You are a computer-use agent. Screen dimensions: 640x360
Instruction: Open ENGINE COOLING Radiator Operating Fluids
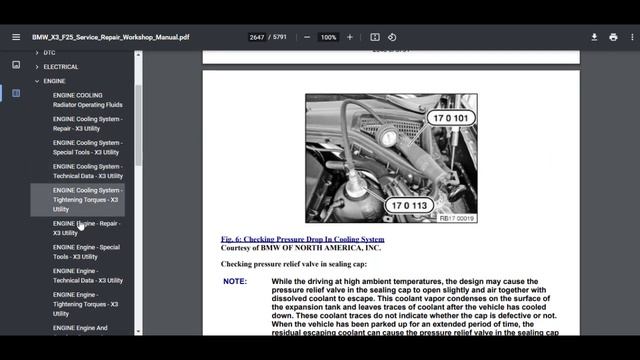(x=87, y=100)
